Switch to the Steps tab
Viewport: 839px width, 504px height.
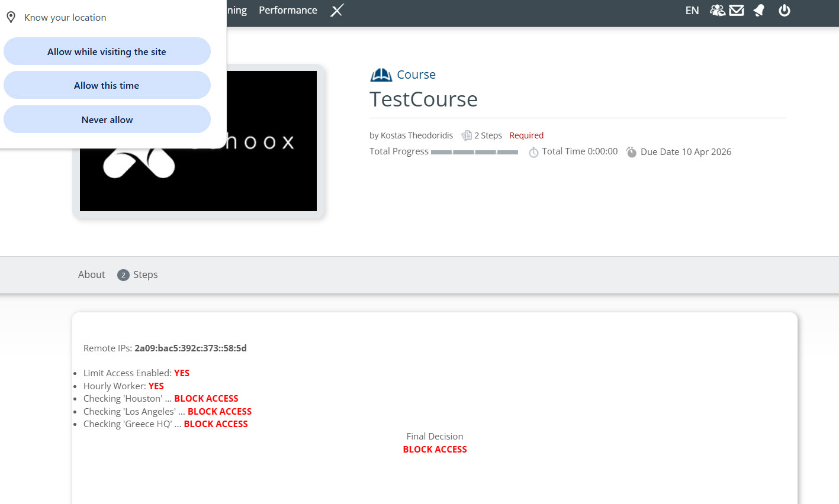click(145, 274)
